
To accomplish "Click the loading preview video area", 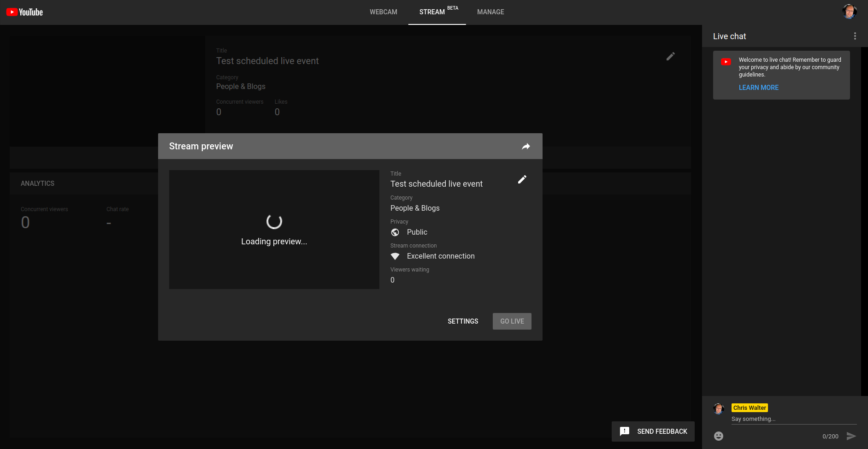I will click(274, 230).
